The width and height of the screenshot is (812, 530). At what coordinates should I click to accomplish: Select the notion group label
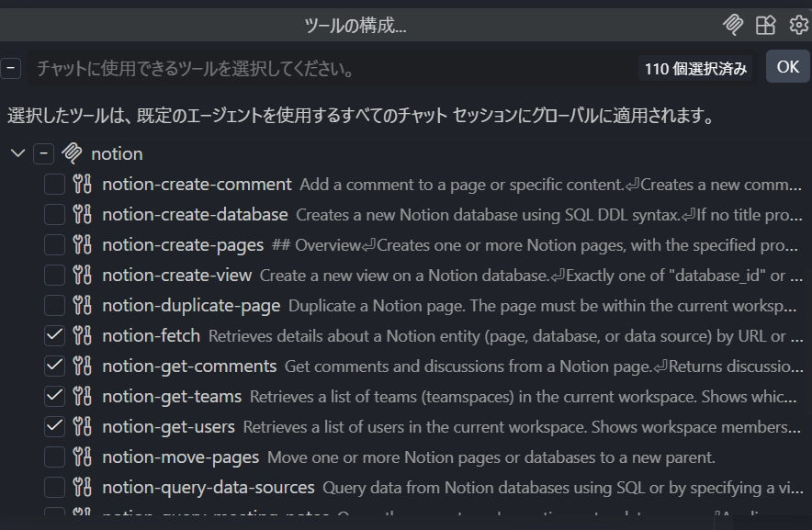[x=117, y=154]
